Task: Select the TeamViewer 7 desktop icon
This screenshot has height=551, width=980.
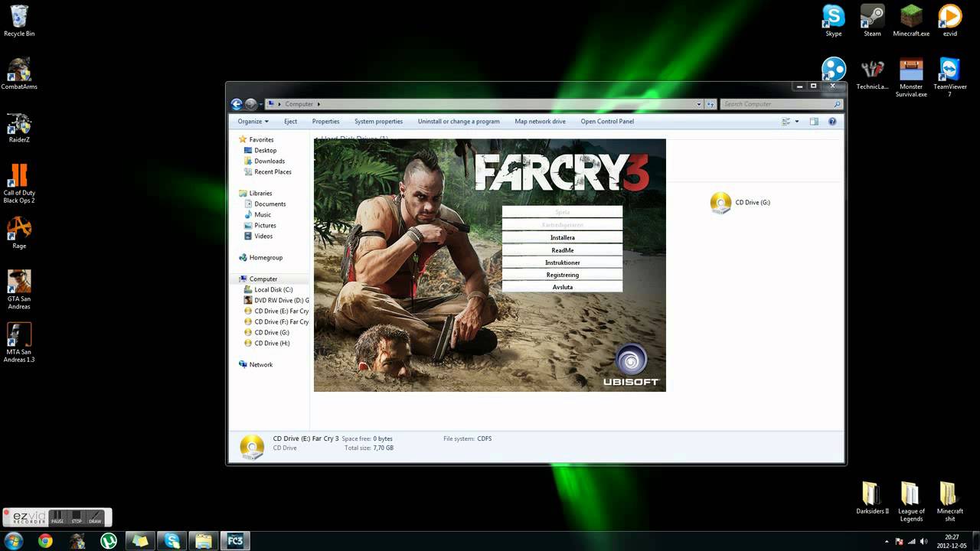Action: 950,77
